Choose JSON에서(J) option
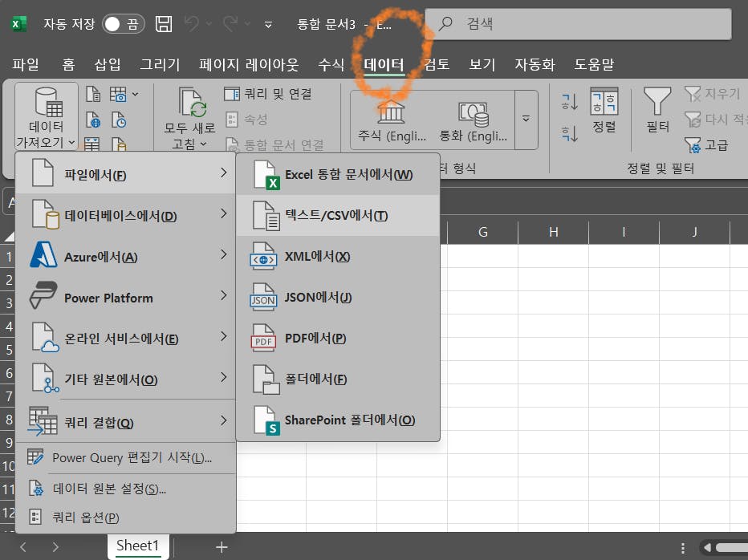The height and width of the screenshot is (560, 748). pos(338,297)
